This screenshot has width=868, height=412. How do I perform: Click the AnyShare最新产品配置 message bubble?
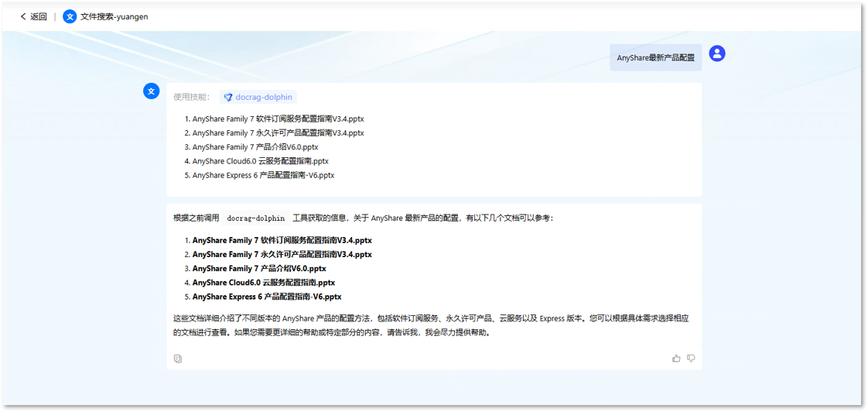656,57
